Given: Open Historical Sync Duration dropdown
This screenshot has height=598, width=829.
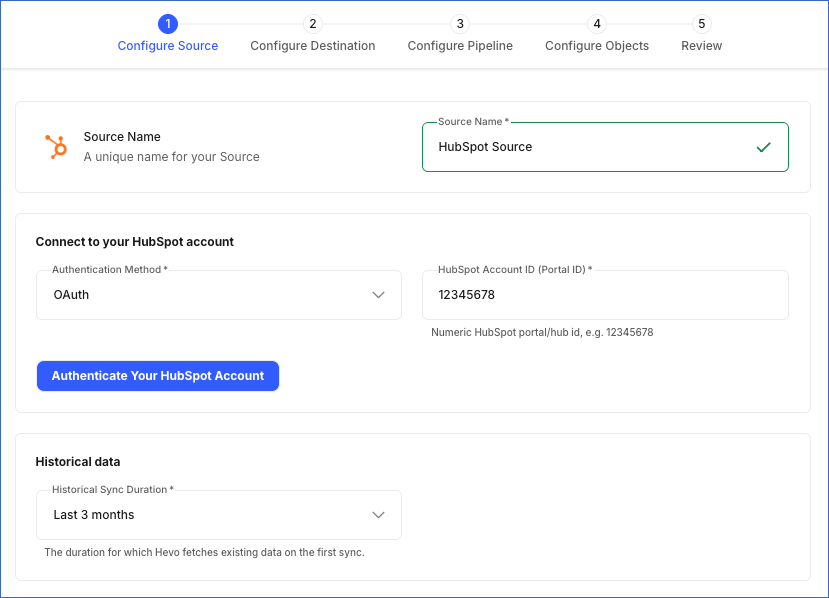Looking at the screenshot, I should (x=219, y=515).
